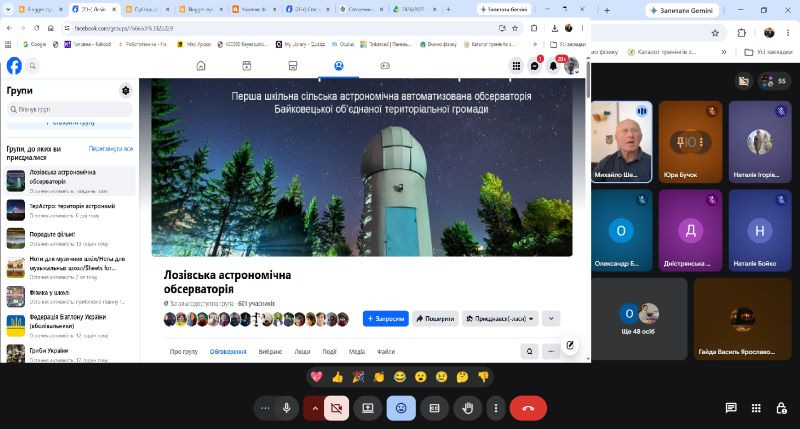Viewport: 800px width, 429px height.
Task: Toggle the emoji reactions bar
Action: pos(401,408)
